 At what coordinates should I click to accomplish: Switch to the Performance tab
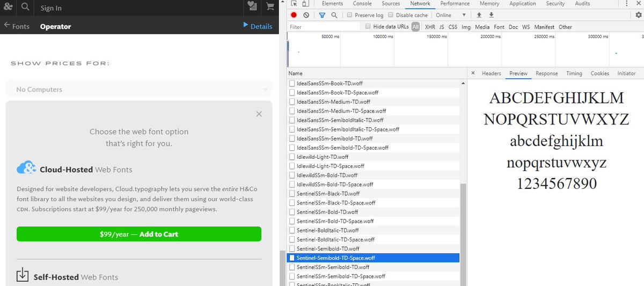coord(455,3)
